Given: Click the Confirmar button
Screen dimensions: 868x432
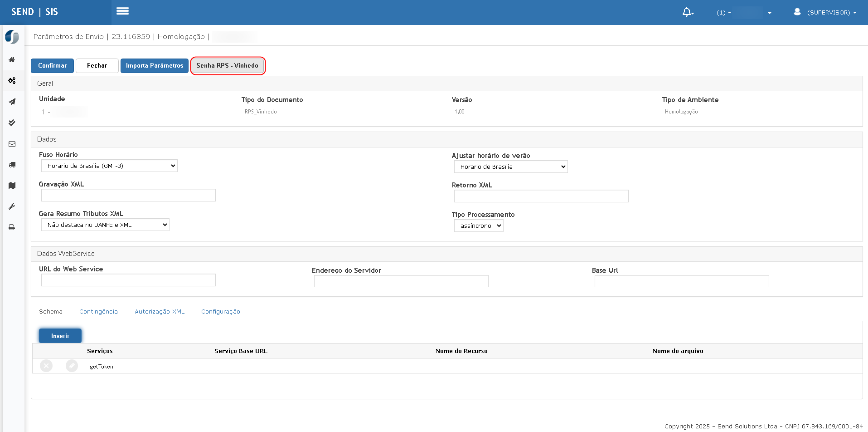Looking at the screenshot, I should coord(52,66).
